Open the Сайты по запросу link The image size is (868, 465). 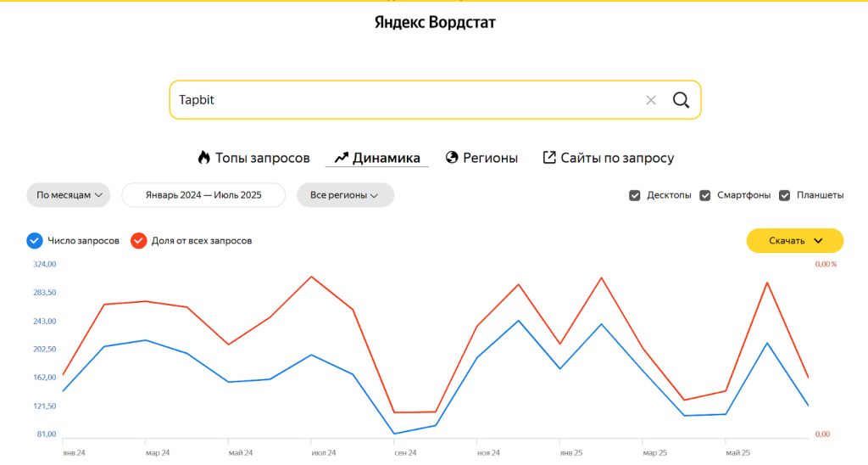point(617,158)
